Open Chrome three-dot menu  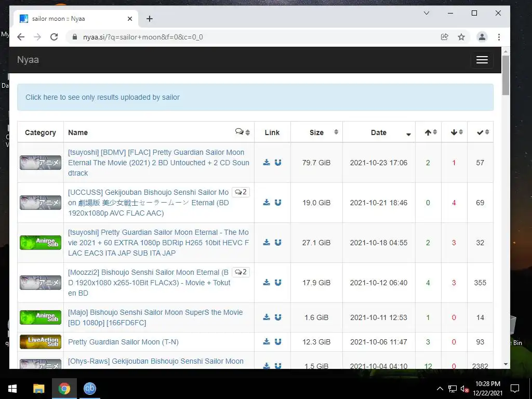pos(499,37)
